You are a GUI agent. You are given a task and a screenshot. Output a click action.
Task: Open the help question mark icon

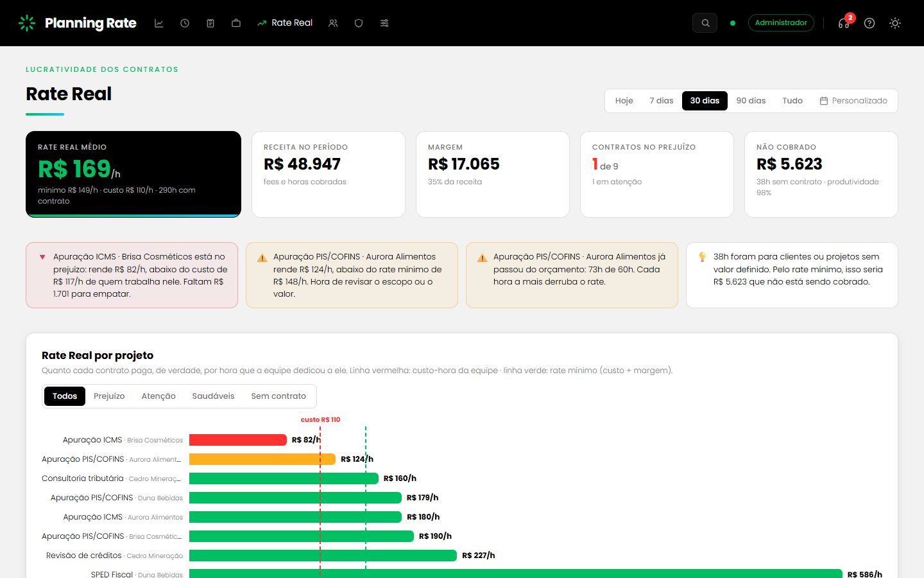pos(869,23)
